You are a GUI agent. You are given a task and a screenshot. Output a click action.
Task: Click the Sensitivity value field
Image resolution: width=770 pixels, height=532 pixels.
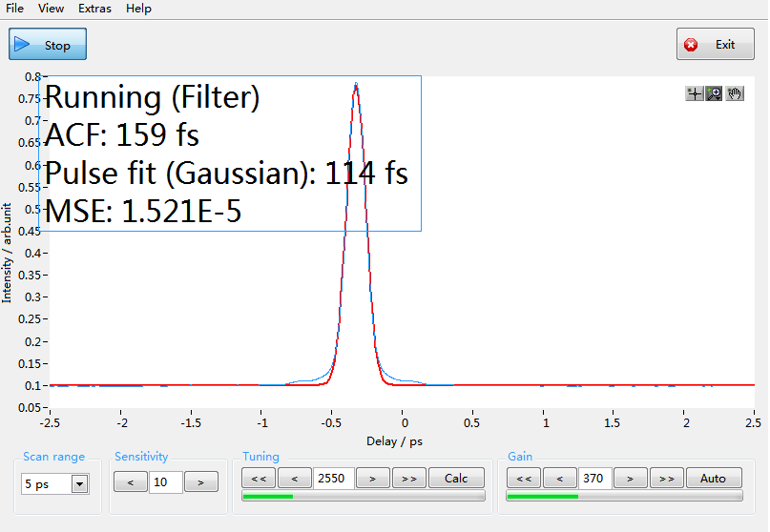165,482
